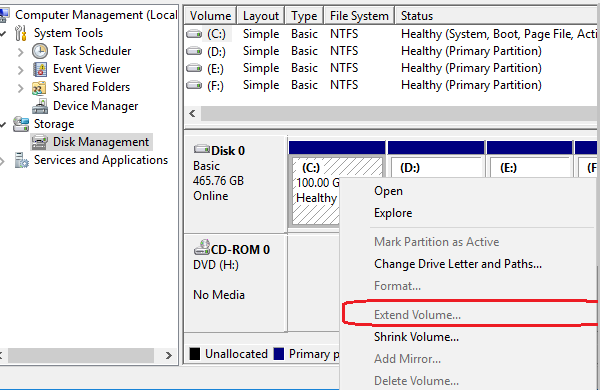
Task: Select Task Scheduler in the tree
Action: tap(92, 51)
